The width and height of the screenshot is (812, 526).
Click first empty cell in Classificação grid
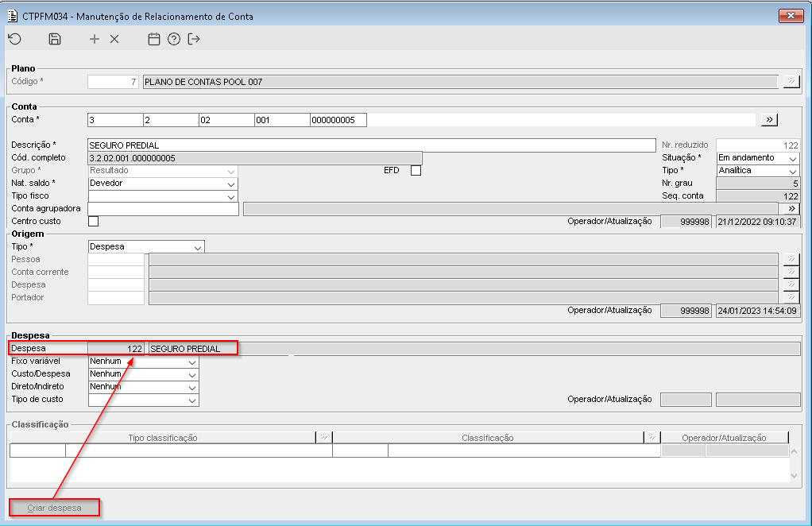point(38,451)
